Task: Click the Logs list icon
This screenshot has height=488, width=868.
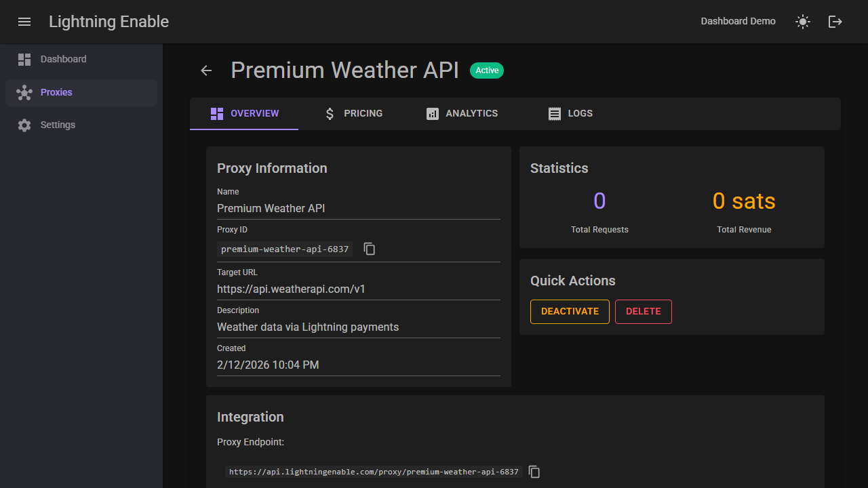Action: coord(555,113)
